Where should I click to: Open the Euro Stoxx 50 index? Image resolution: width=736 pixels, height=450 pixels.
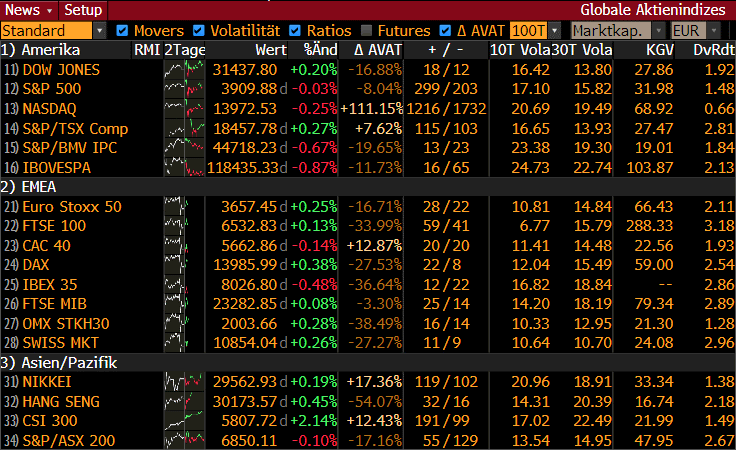[72, 206]
